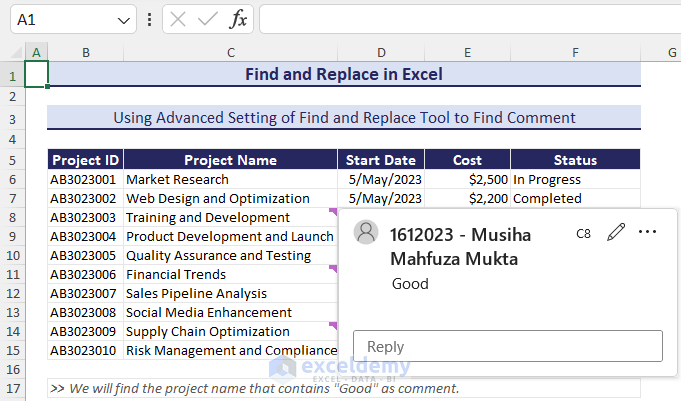Select row 5 header

point(13,160)
